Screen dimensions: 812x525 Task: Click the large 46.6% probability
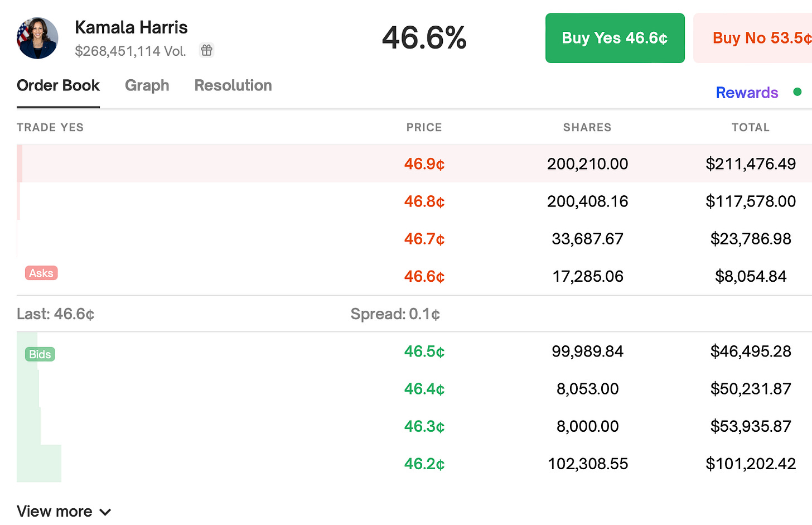pos(424,38)
